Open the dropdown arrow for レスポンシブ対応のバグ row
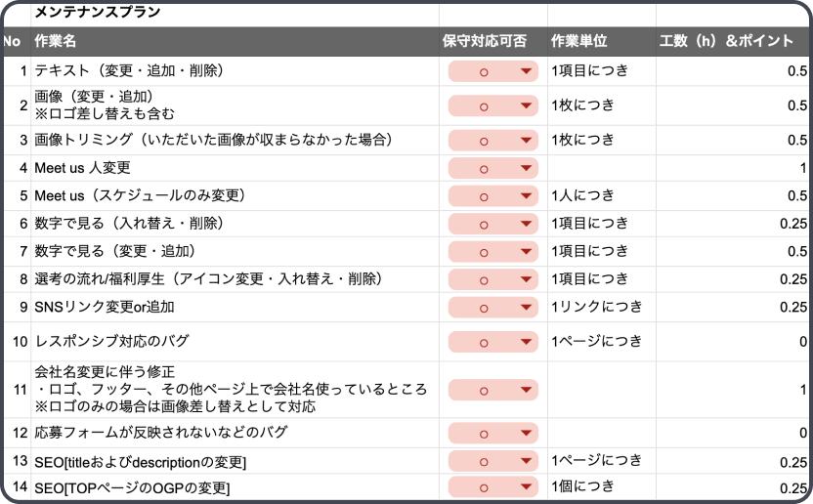 pyautogui.click(x=527, y=342)
